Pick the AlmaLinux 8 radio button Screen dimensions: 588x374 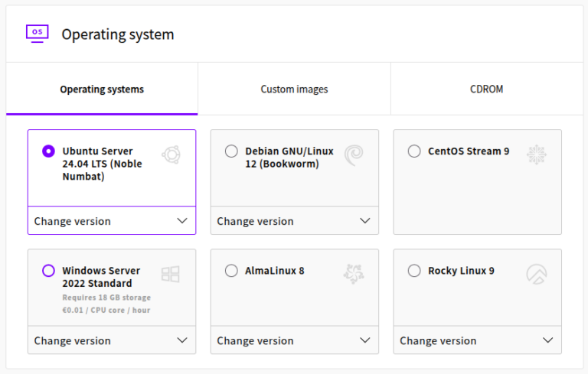[x=231, y=271]
